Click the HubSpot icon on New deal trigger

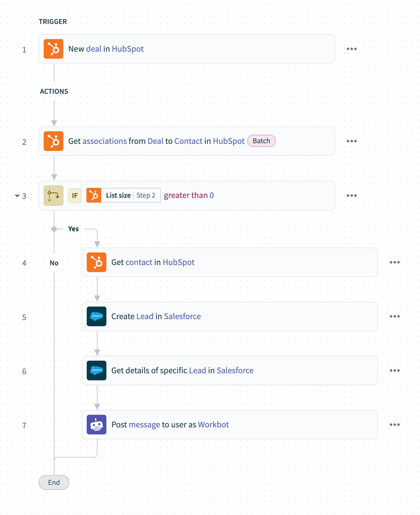pos(53,49)
